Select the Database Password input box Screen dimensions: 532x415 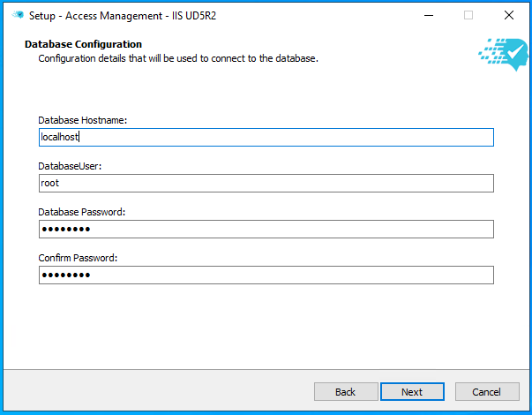coord(266,229)
